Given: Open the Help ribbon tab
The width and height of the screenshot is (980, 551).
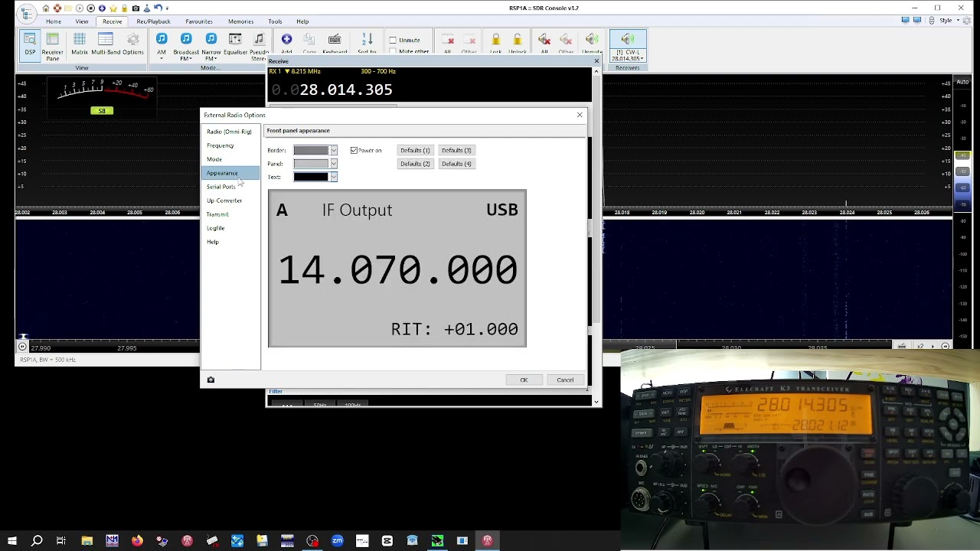Looking at the screenshot, I should point(302,21).
